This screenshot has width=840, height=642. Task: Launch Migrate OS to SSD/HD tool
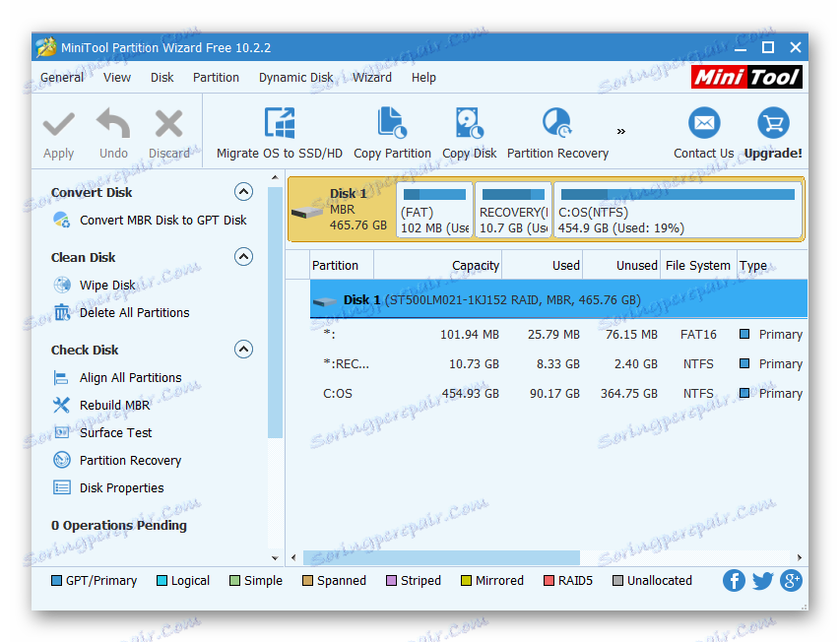(279, 133)
